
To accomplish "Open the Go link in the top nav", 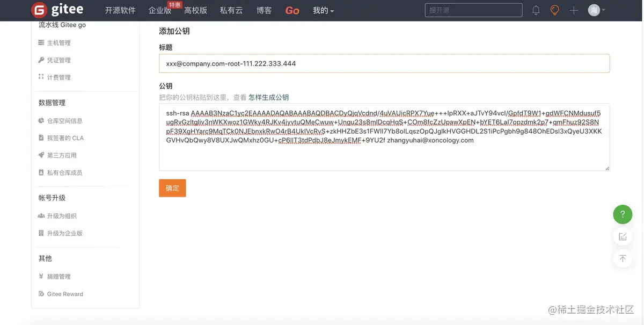I will (x=292, y=10).
